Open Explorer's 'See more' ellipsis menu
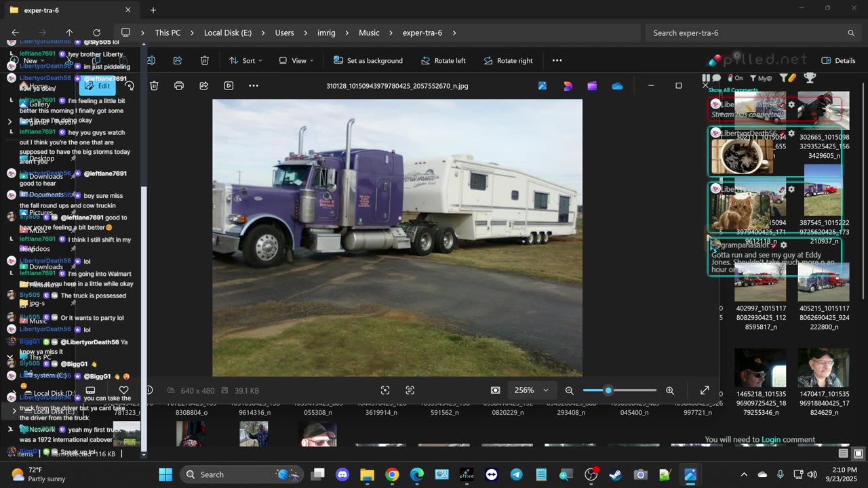Image resolution: width=868 pixels, height=488 pixels. (x=557, y=60)
